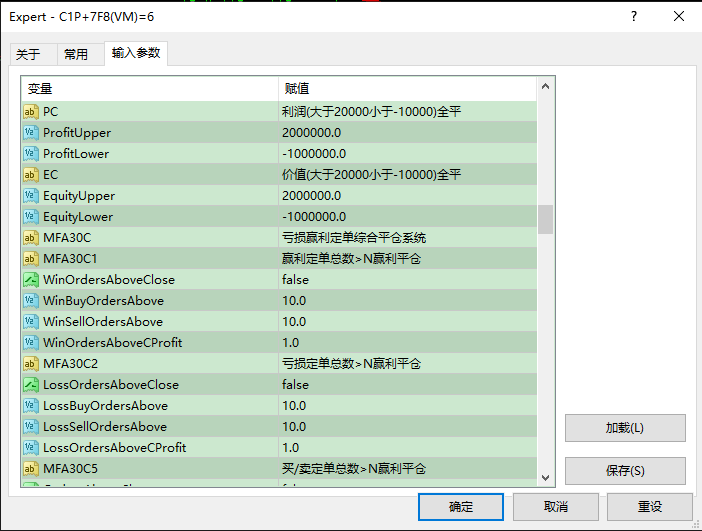Click the bool icon beside LossOrdersAboveClose
The height and width of the screenshot is (531, 702).
point(30,385)
